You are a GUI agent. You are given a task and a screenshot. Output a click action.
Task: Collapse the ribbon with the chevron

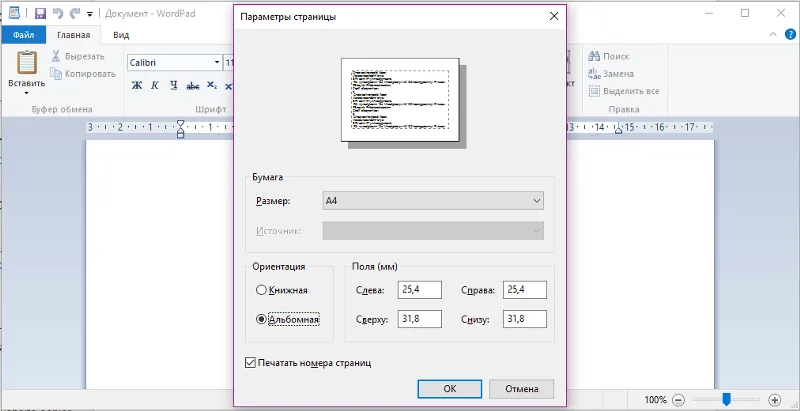click(773, 35)
